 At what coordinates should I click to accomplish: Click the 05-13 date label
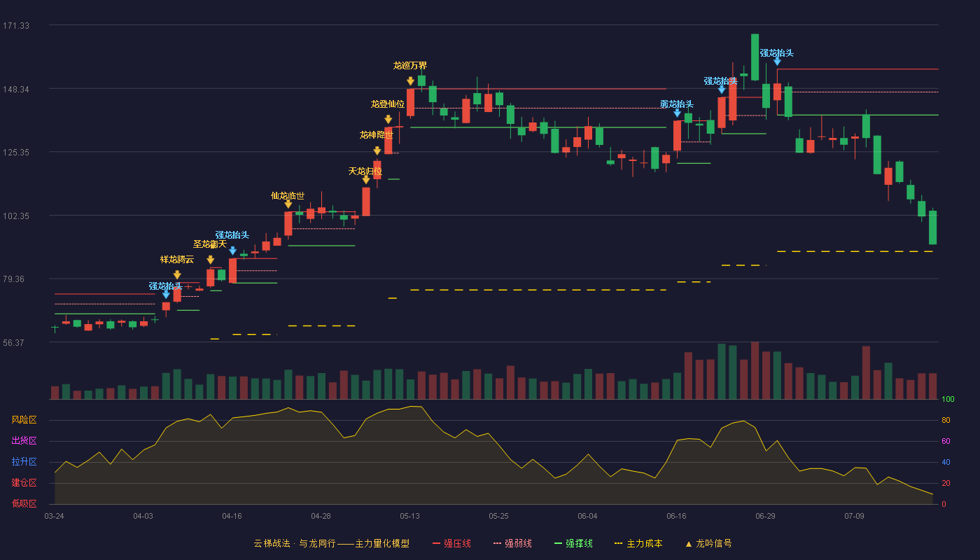coord(409,516)
